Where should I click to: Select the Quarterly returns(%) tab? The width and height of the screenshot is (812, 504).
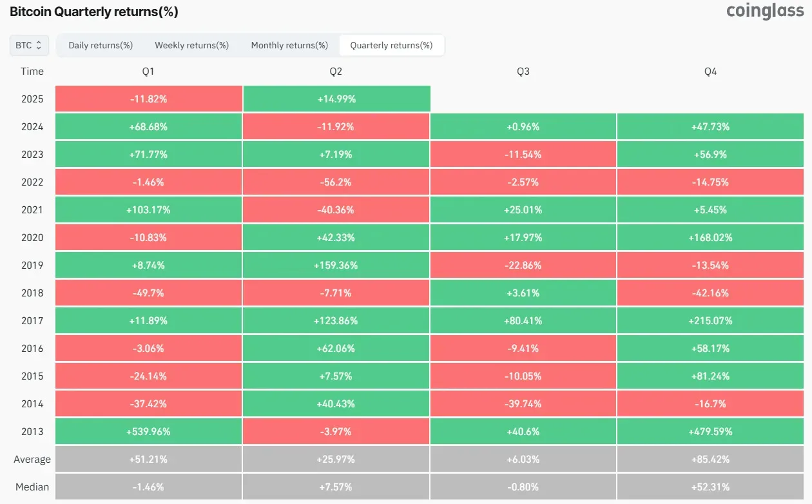(391, 45)
